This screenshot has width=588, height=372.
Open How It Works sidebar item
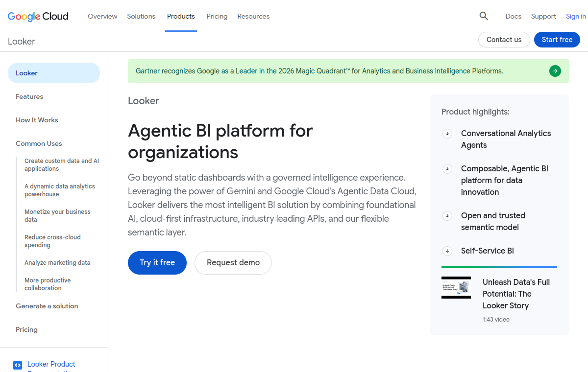[37, 120]
